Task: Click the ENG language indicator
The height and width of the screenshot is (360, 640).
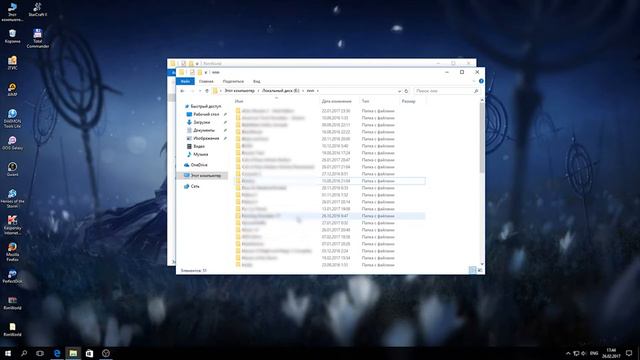Action: pos(594,353)
